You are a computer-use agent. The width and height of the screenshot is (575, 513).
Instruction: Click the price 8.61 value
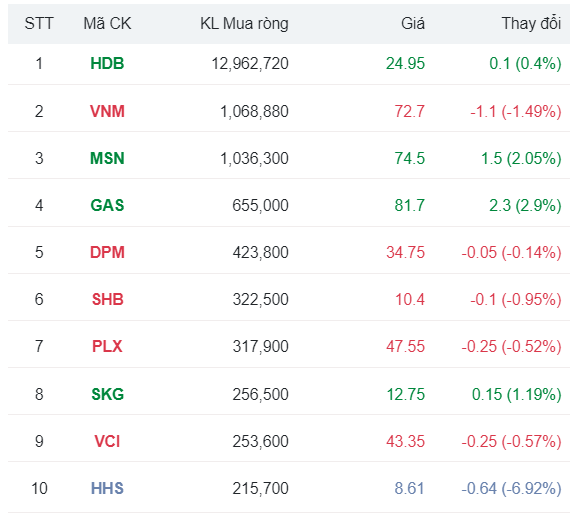[409, 488]
